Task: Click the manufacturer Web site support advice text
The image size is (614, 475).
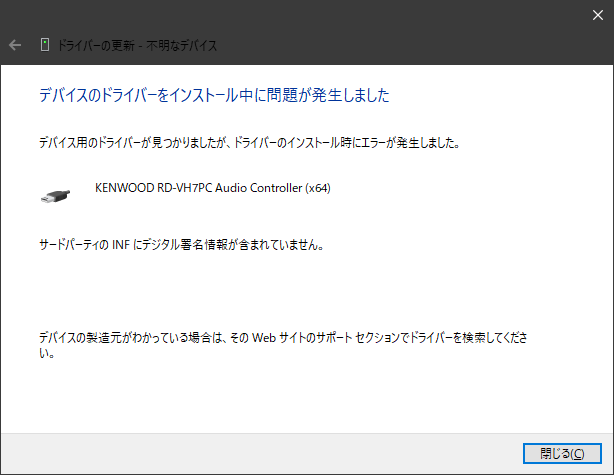Action: pyautogui.click(x=283, y=345)
